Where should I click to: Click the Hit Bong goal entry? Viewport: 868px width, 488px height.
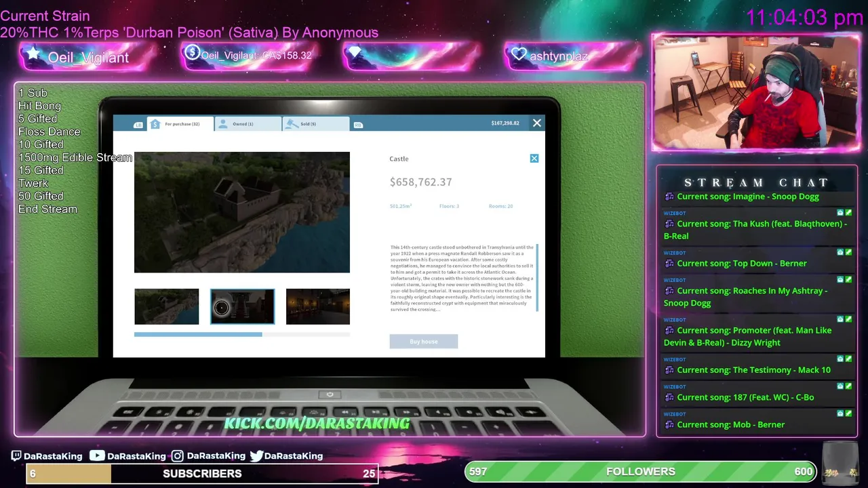(x=39, y=106)
